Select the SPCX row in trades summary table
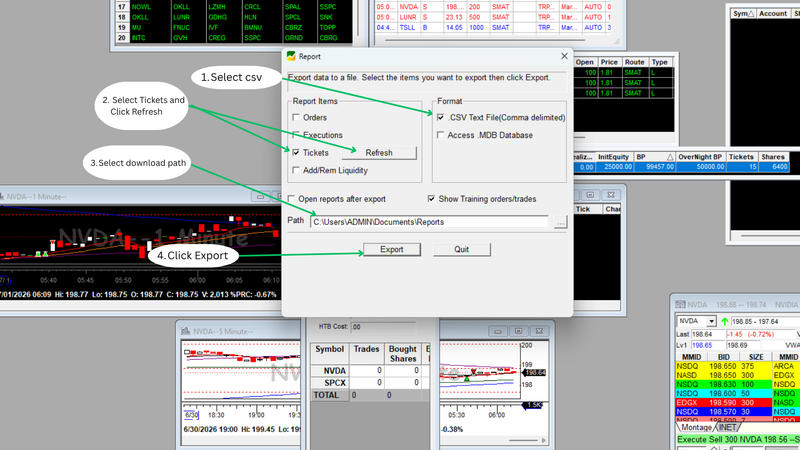The image size is (800, 450). tap(370, 383)
